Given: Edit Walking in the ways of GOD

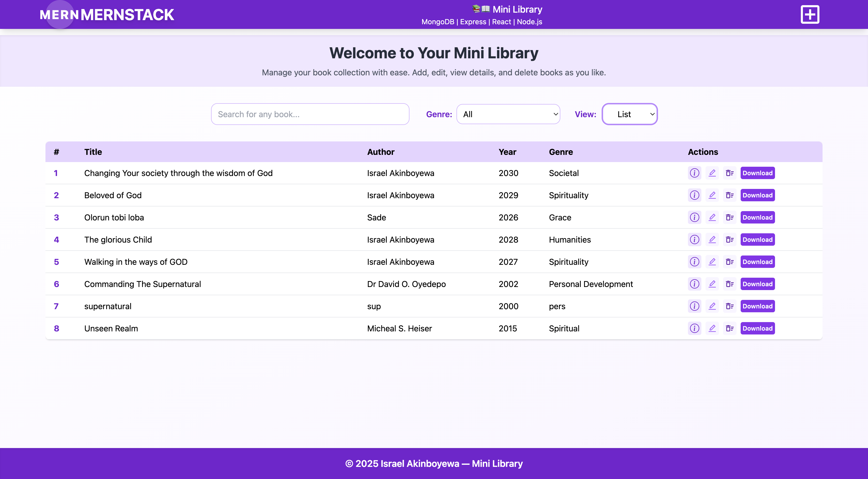Looking at the screenshot, I should click(x=712, y=262).
